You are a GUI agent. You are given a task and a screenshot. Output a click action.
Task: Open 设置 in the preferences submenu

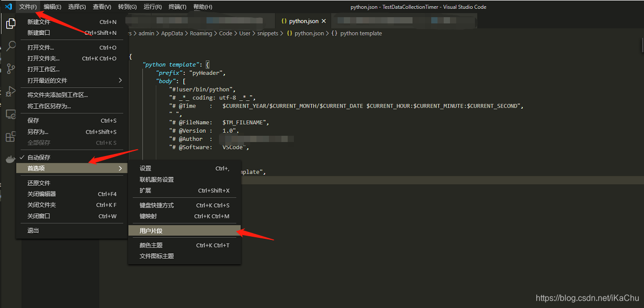pyautogui.click(x=185, y=168)
